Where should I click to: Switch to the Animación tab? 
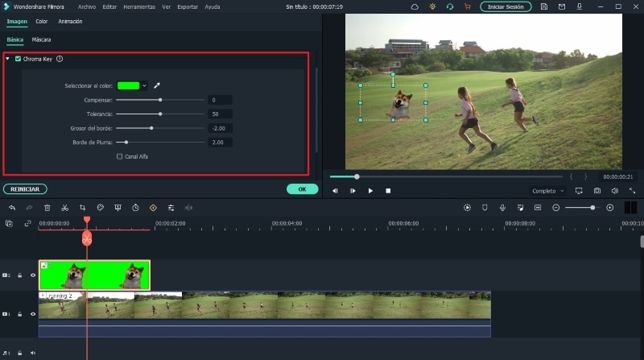[x=70, y=22]
